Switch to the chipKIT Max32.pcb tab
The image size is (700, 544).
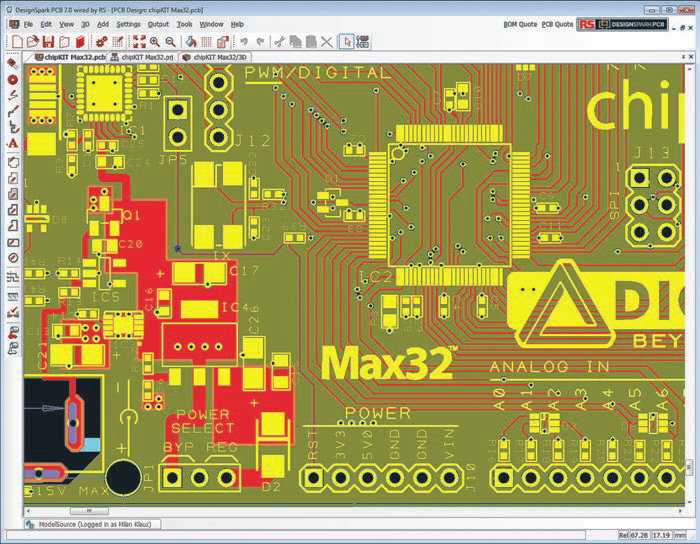(x=70, y=57)
